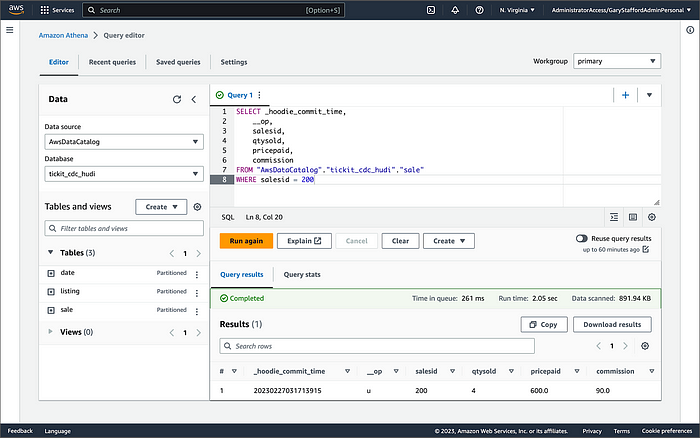This screenshot has height=438, width=700.
Task: Click Download results button
Action: pos(612,325)
